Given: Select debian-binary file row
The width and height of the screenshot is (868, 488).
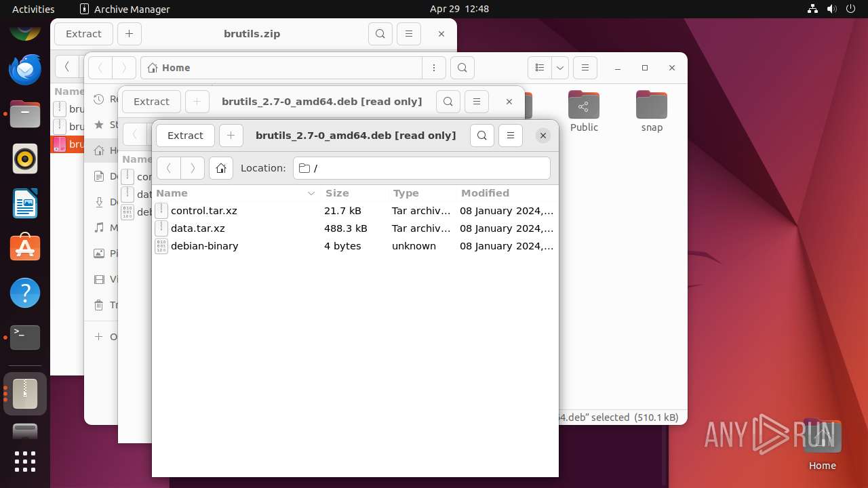Looking at the screenshot, I should click(355, 246).
